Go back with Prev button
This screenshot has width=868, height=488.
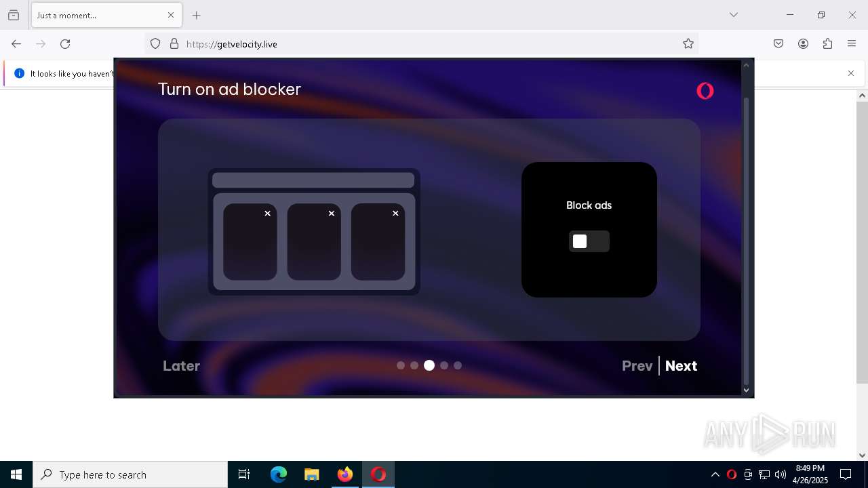coord(637,366)
